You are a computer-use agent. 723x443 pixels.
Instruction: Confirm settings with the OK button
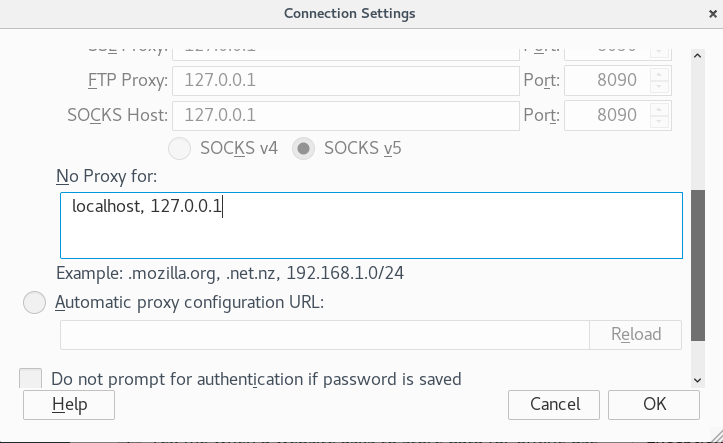(x=654, y=405)
